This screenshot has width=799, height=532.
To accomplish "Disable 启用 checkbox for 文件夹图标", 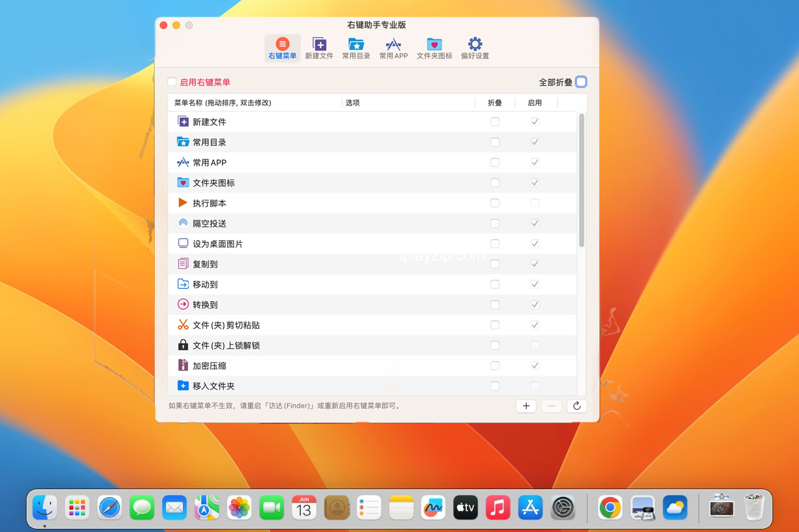I will [535, 183].
